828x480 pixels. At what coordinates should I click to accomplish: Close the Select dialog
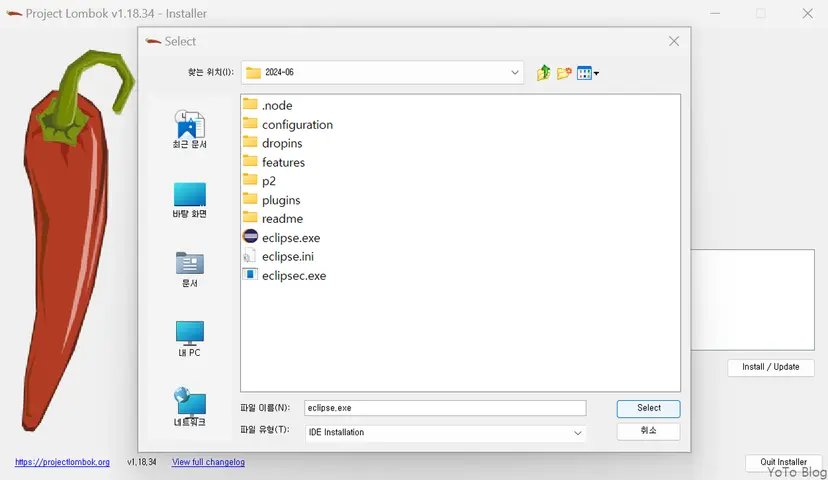point(674,41)
